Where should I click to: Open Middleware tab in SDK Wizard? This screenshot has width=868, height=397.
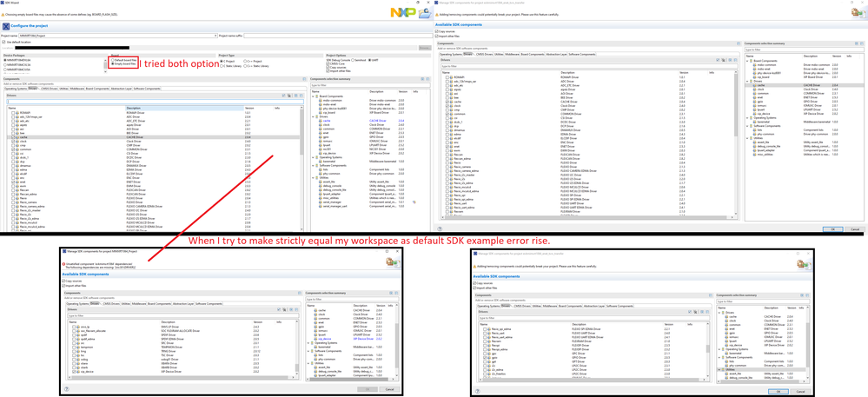click(77, 89)
